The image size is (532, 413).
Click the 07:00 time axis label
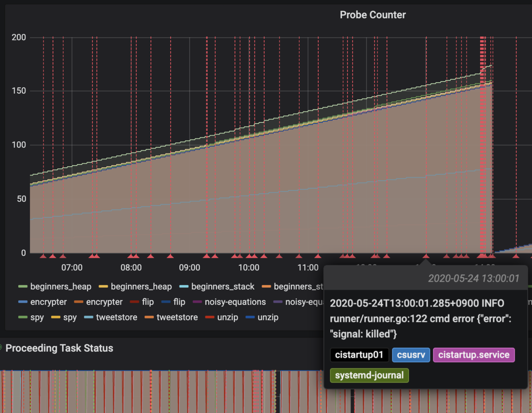72,267
